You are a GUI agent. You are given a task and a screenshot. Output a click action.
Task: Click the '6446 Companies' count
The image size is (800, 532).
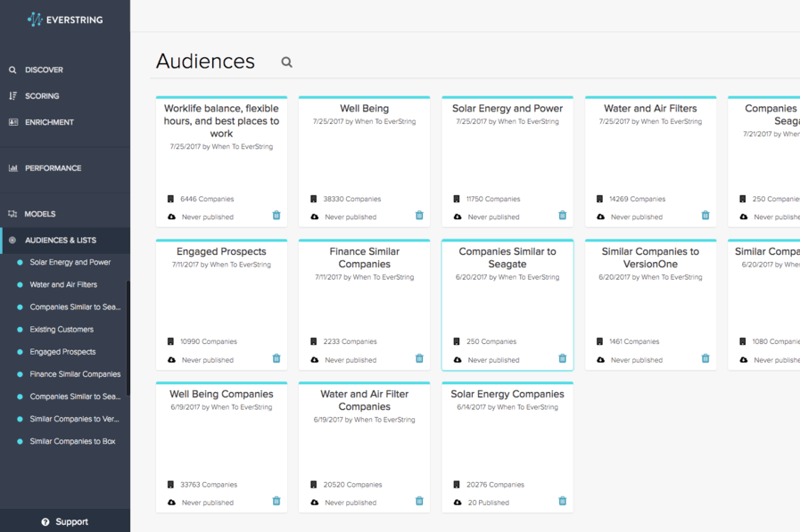pyautogui.click(x=207, y=200)
